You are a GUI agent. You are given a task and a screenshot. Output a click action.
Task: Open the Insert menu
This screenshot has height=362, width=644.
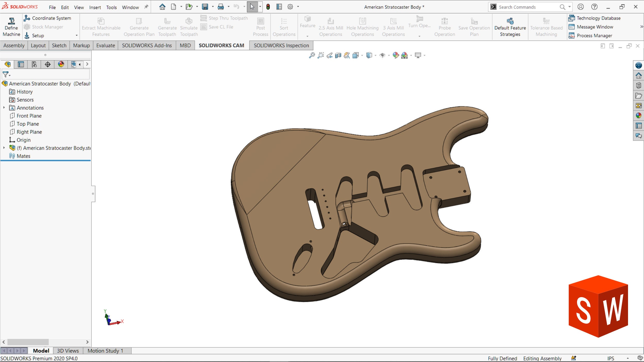tap(95, 7)
